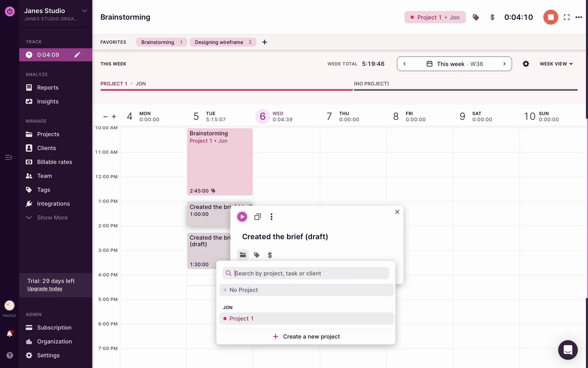Click the billable dollar icon in top bar
Screen dimensions: 588x368
492,17
